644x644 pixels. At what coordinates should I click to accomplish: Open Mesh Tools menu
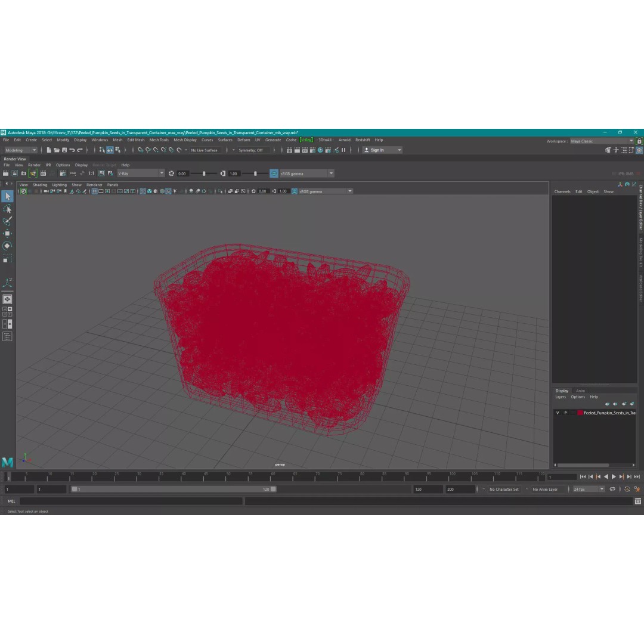point(159,140)
